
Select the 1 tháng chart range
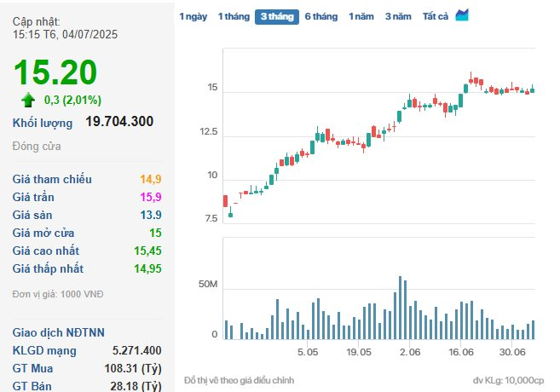point(234,16)
